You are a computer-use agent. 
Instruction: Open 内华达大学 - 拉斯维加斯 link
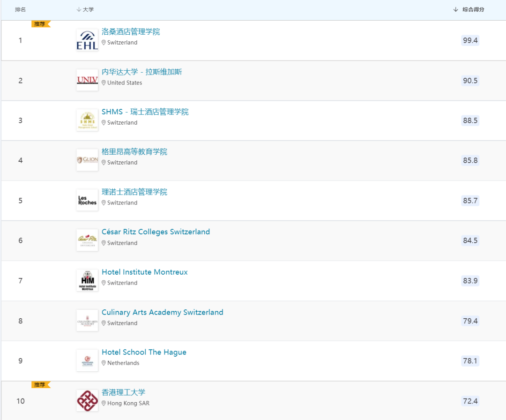141,72
